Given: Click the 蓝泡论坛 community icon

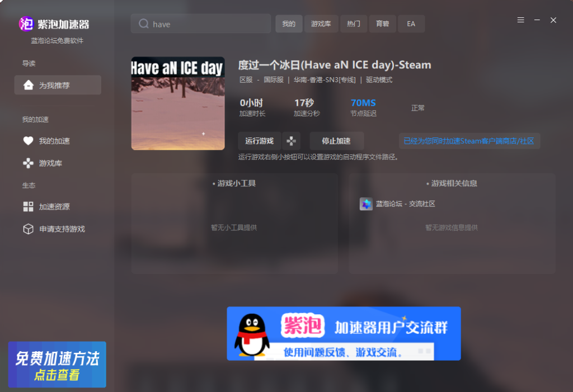Looking at the screenshot, I should coord(366,204).
